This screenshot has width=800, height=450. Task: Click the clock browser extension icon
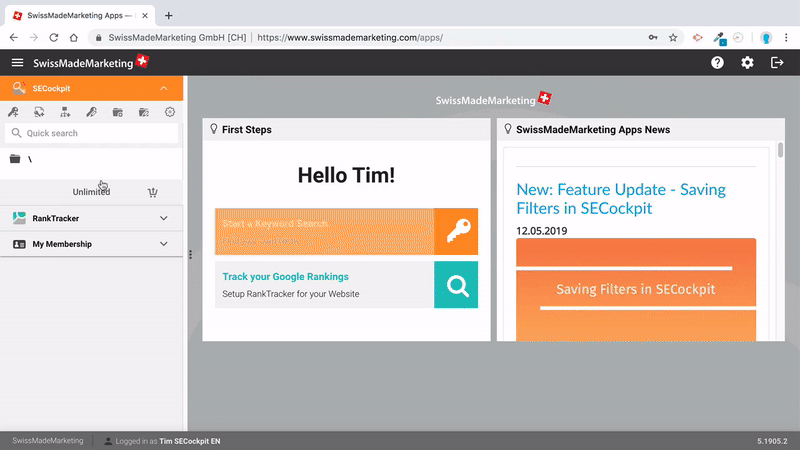click(738, 37)
